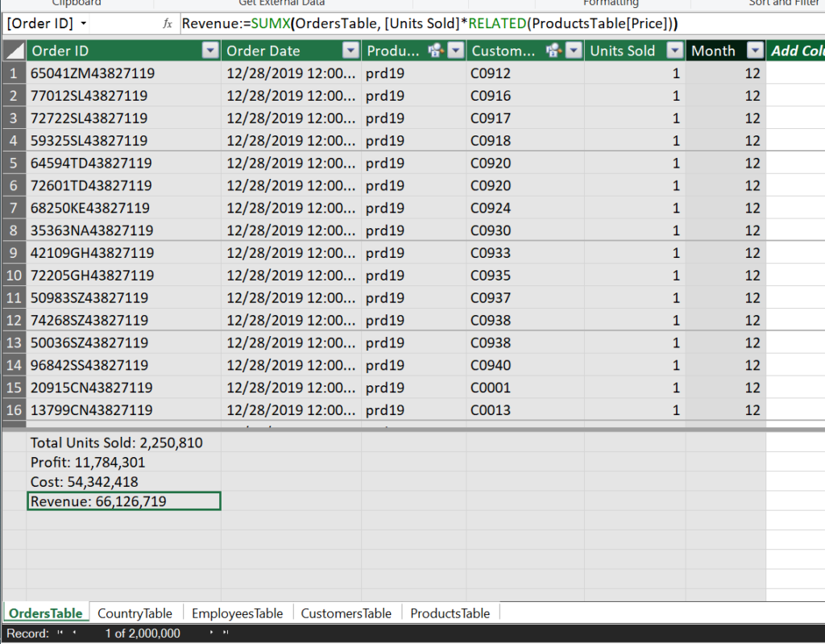Click the fx insert function icon

click(168, 24)
